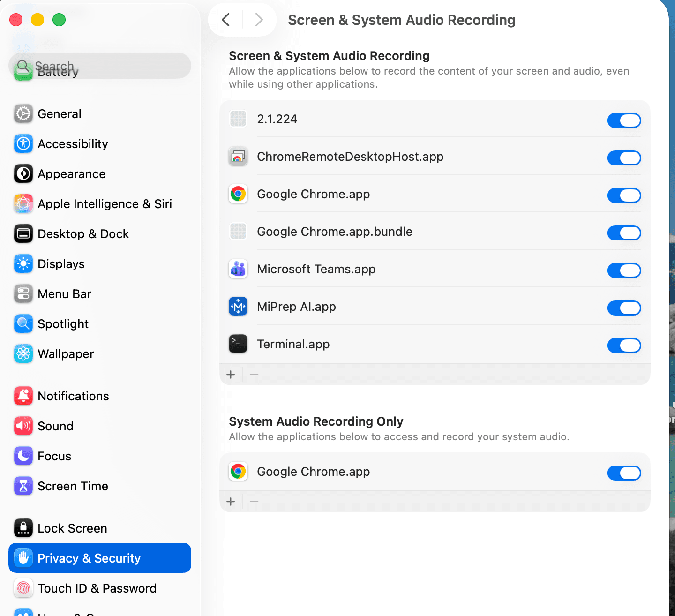Open Wallpaper settings

pos(100,354)
